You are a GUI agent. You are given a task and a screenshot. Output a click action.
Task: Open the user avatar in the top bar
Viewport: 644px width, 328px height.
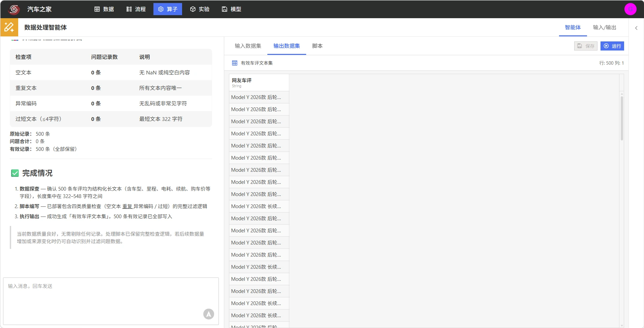click(x=630, y=9)
